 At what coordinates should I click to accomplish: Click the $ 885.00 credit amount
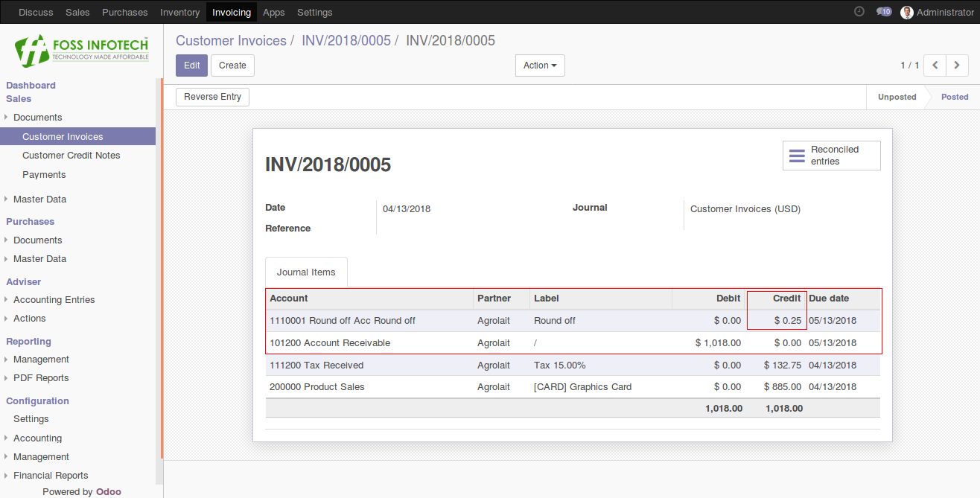coord(783,387)
